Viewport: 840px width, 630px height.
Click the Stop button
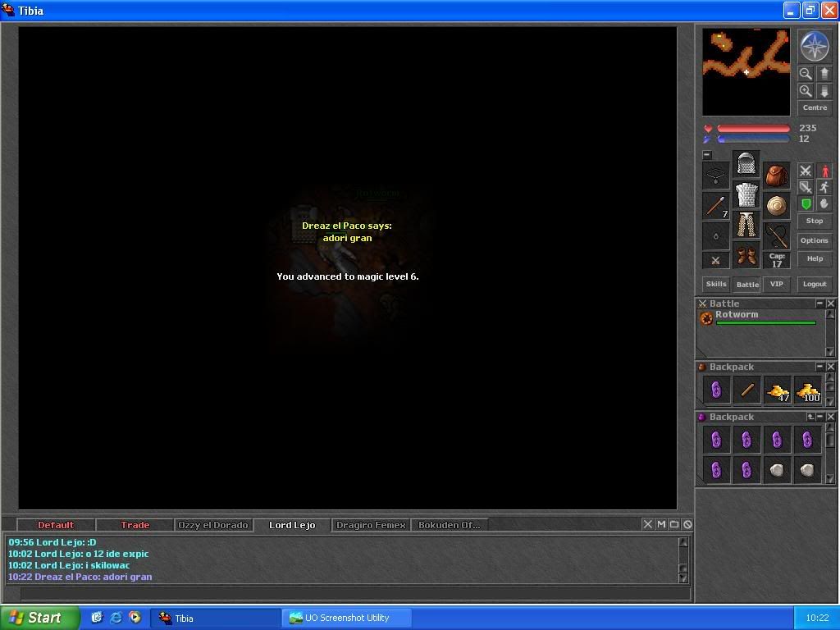(x=815, y=221)
